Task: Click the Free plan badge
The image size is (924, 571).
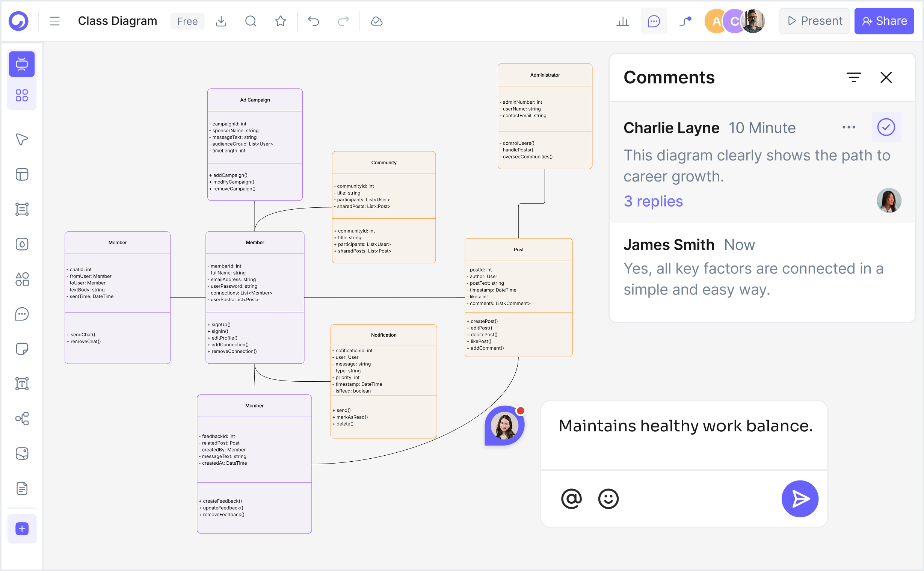Action: click(x=187, y=21)
